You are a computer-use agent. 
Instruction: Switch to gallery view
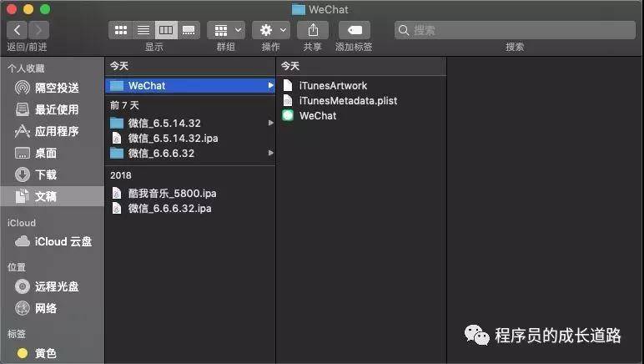tap(189, 30)
